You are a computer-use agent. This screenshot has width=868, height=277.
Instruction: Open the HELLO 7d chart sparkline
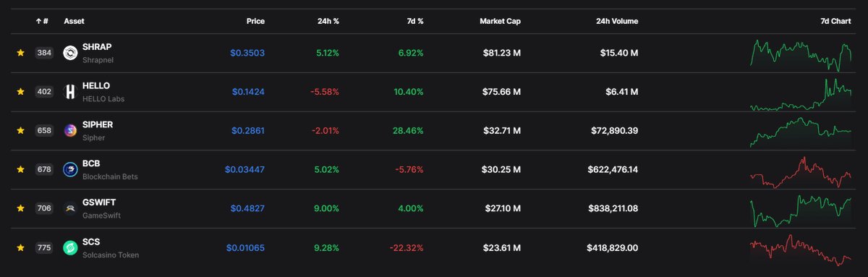coord(801,93)
